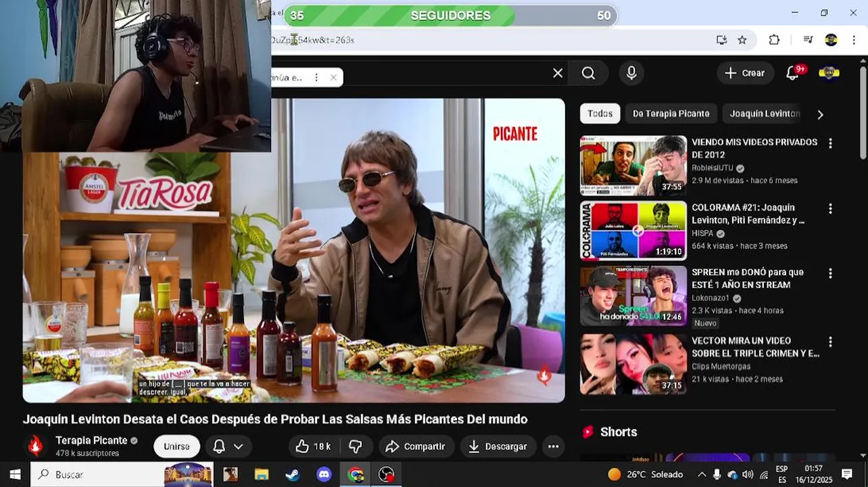This screenshot has height=487, width=868.
Task: Click the Compartir share button
Action: coord(416,446)
